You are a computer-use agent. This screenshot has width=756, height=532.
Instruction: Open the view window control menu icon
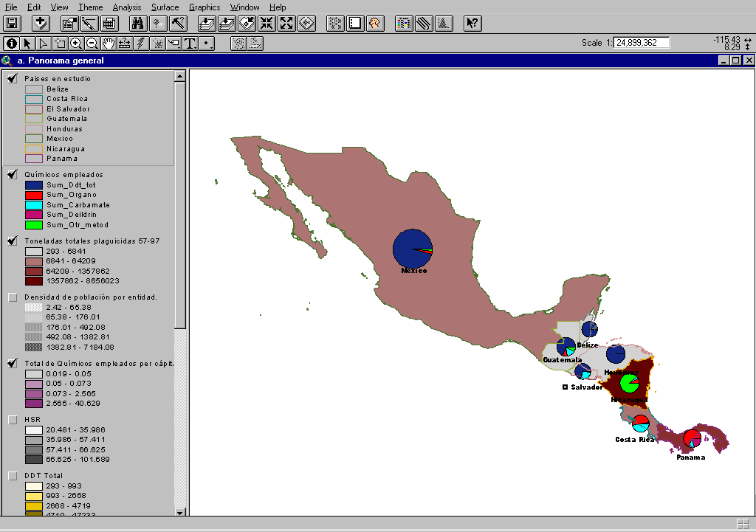[x=7, y=61]
